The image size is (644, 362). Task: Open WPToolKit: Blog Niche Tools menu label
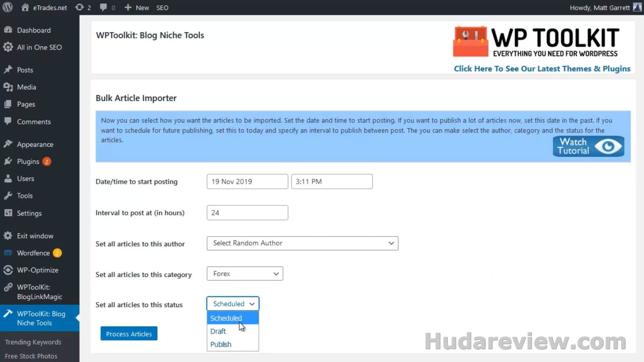(41, 318)
